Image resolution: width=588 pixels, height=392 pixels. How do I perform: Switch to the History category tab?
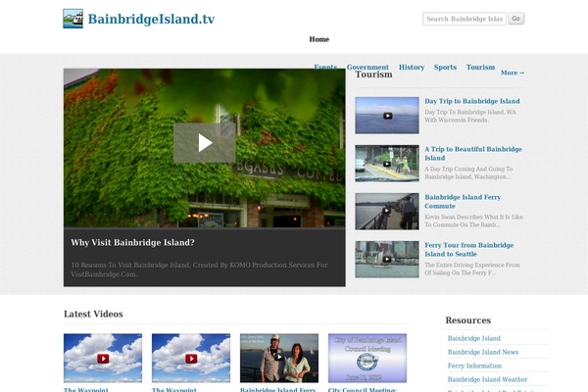click(x=412, y=68)
